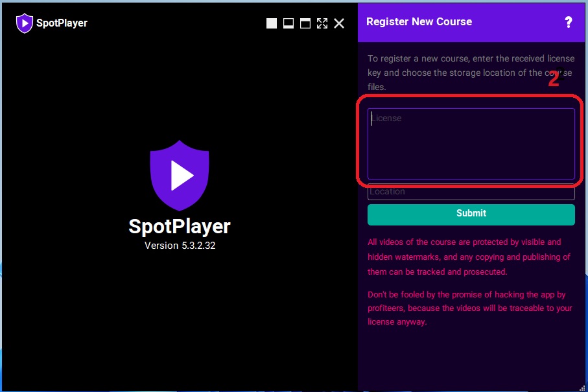This screenshot has height=392, width=588.
Task: Close SpotPlayer using the X icon
Action: click(339, 23)
